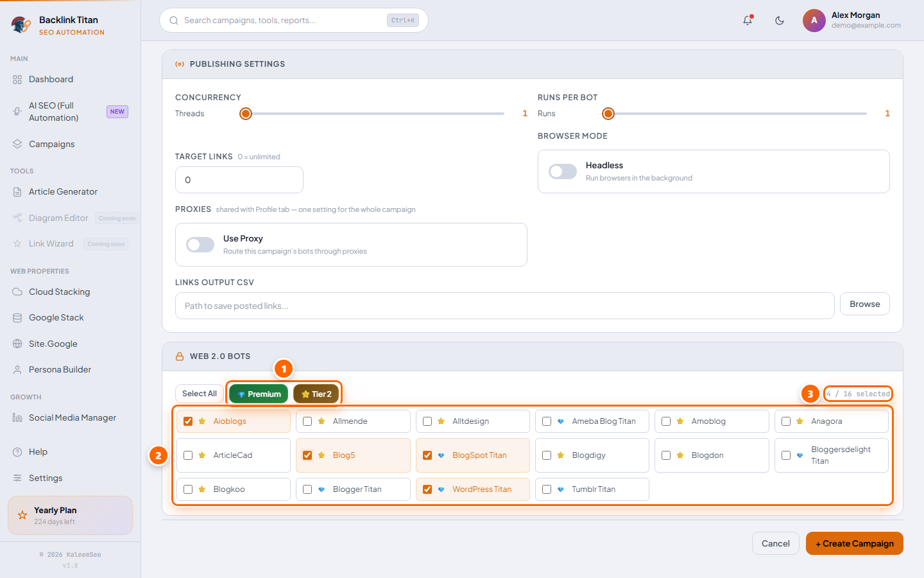The image size is (924, 578).
Task: Click the Backlink Titan logo
Action: click(x=21, y=25)
